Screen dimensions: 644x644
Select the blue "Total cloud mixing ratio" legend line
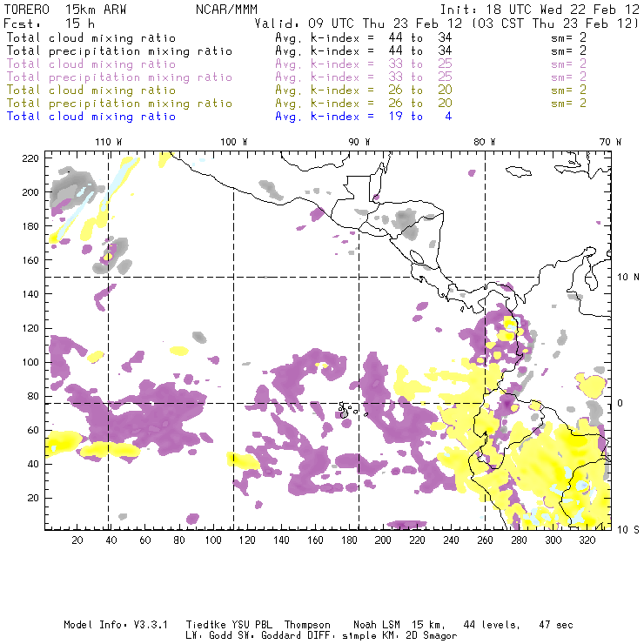[x=91, y=117]
